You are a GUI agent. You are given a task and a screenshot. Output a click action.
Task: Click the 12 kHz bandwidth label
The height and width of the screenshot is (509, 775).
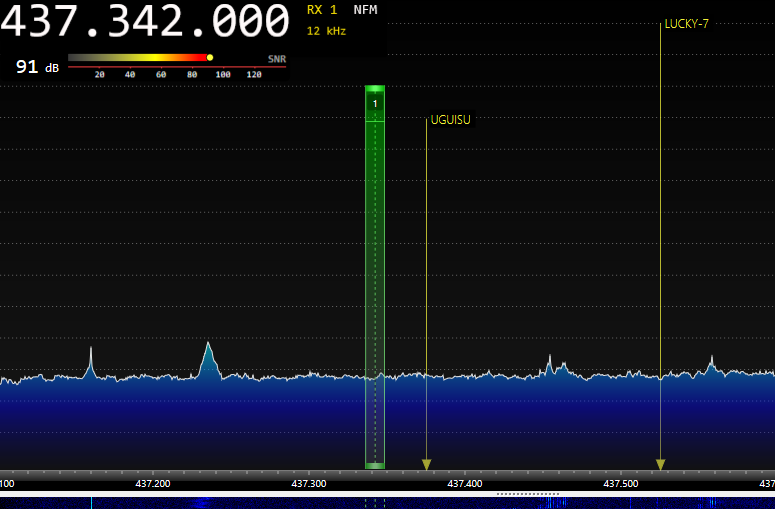coord(326,31)
